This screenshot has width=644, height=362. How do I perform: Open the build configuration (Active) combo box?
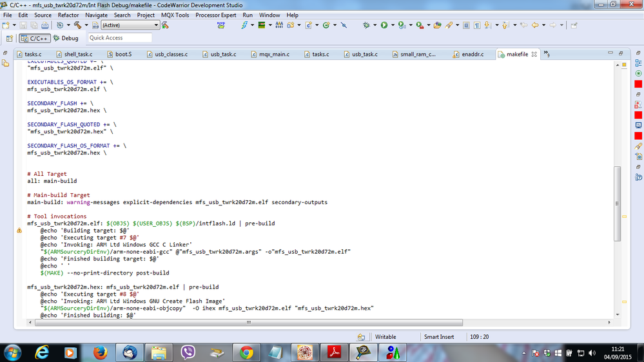130,25
